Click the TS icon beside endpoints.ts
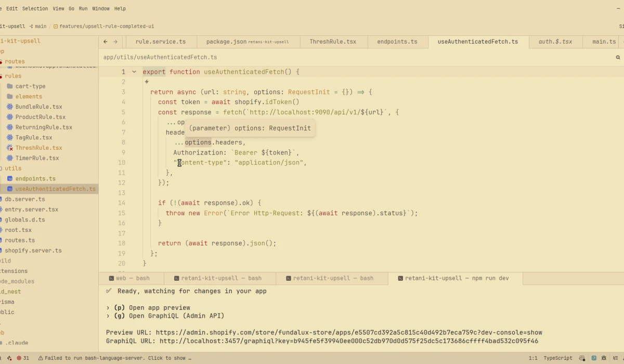624x364 pixels. click(10, 179)
